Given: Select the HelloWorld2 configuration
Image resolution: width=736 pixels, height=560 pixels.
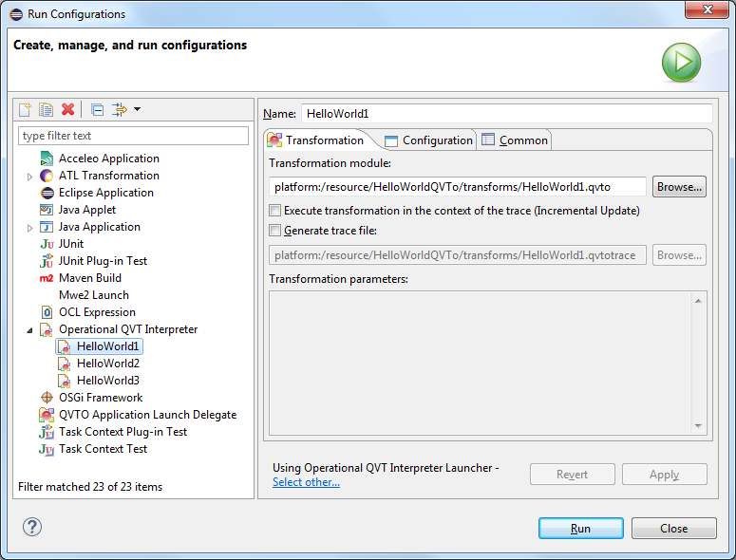Looking at the screenshot, I should pos(108,364).
